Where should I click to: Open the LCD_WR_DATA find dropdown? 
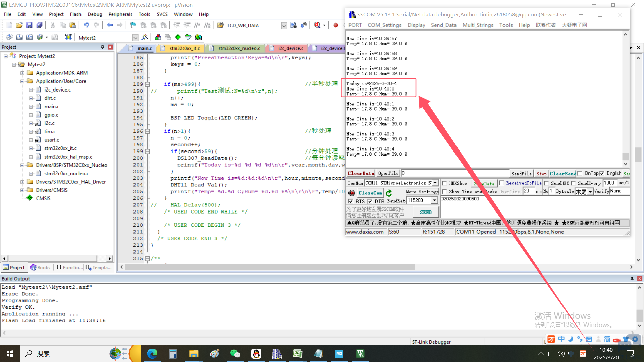click(284, 26)
